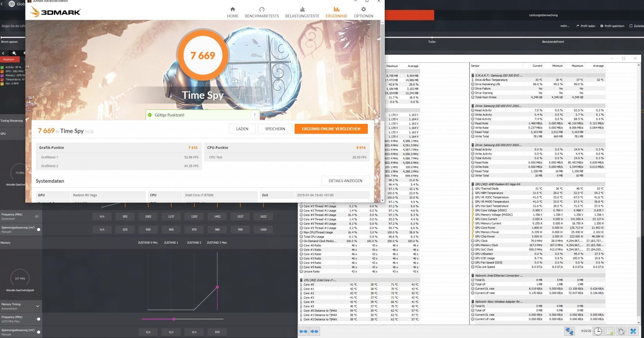Select Strom sparen profile
The image size is (644, 338).
coord(9,42)
